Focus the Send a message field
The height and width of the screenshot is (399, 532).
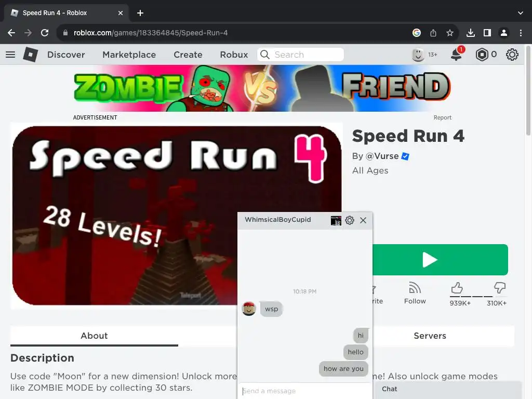304,391
